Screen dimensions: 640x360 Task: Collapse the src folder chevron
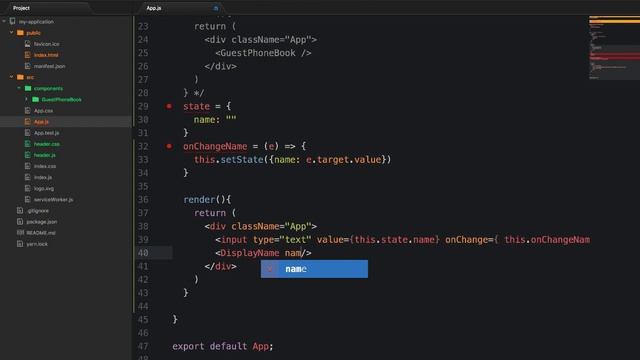(x=11, y=77)
